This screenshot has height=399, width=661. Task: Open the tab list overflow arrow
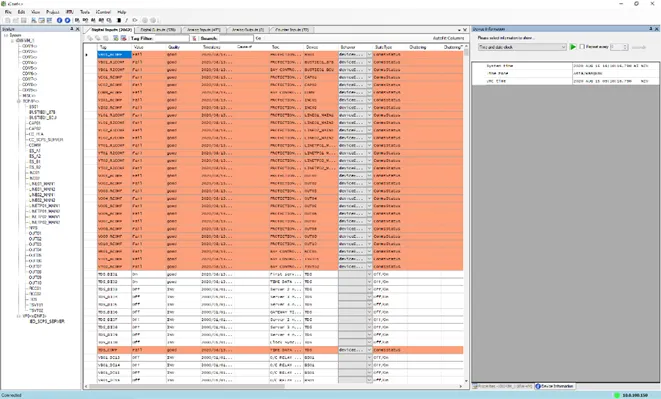point(459,30)
